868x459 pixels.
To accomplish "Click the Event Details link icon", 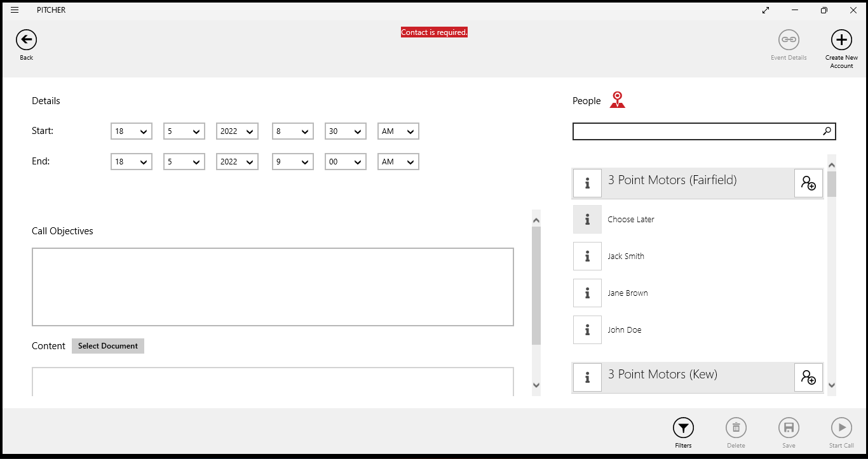I will [789, 39].
